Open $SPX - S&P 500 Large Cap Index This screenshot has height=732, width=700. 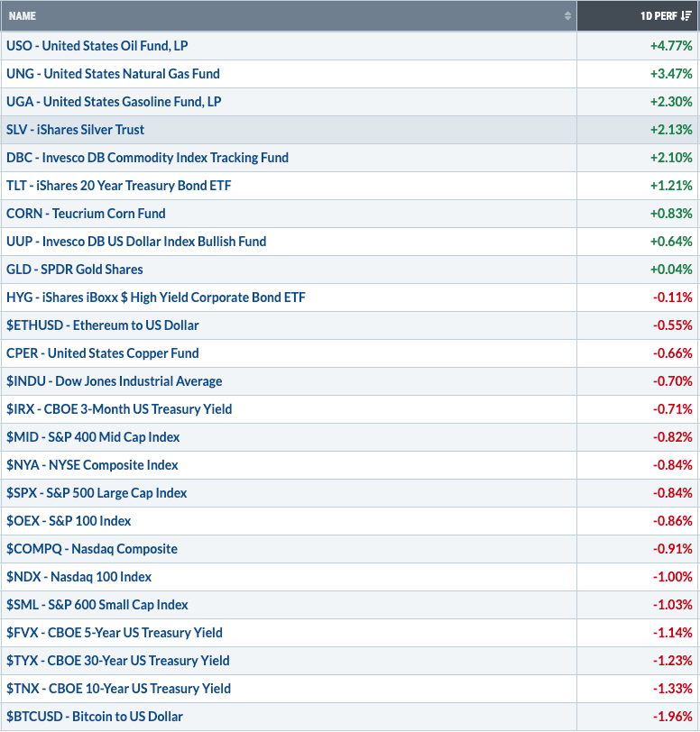(97, 493)
